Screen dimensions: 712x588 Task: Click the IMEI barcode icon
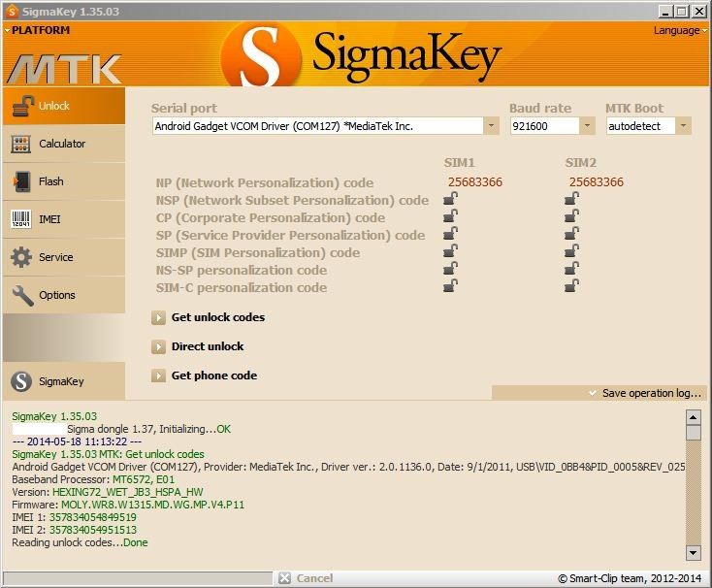coord(21,219)
